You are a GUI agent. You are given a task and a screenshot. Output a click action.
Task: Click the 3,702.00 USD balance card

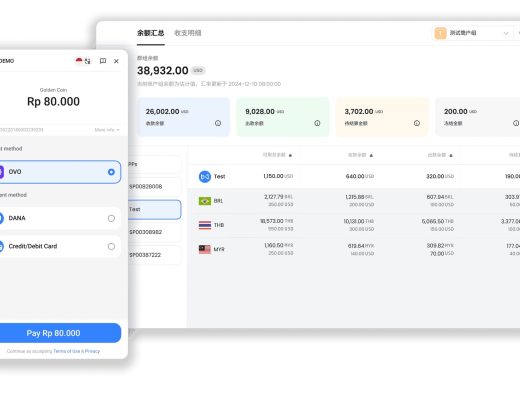(382, 117)
